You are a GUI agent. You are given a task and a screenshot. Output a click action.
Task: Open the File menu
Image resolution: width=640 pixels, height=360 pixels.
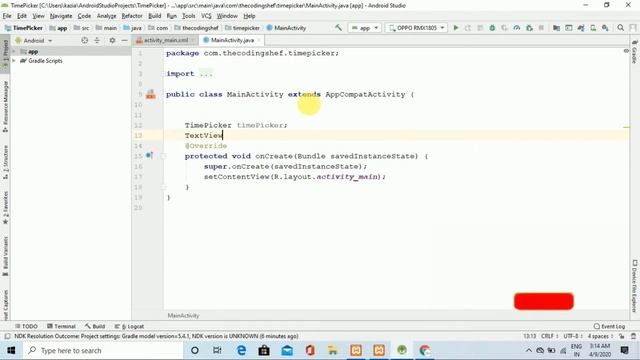tap(7, 16)
